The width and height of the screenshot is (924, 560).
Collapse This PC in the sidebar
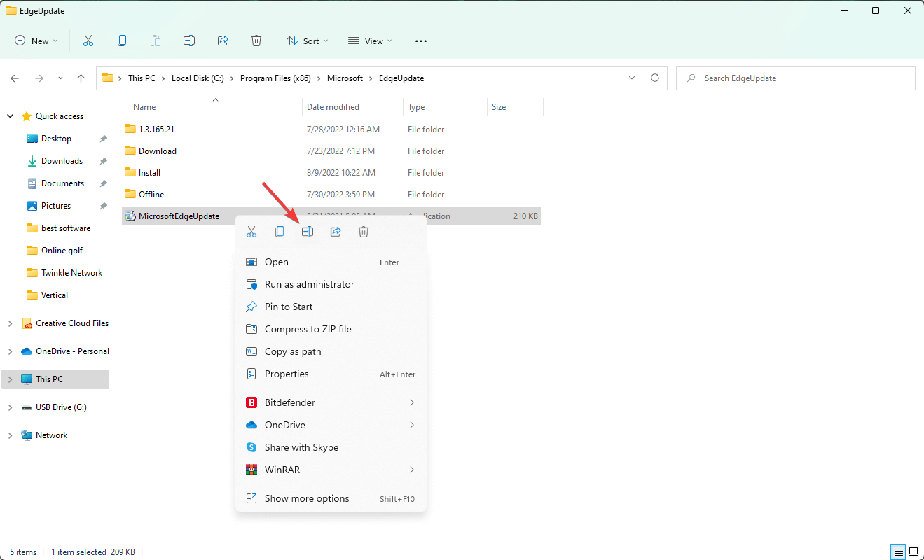click(10, 379)
